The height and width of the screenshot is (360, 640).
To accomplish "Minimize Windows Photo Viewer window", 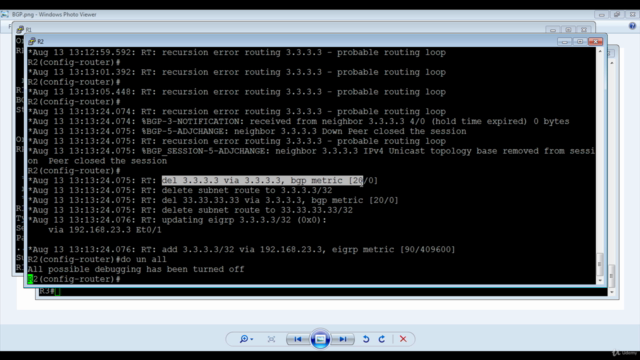I will [601, 15].
